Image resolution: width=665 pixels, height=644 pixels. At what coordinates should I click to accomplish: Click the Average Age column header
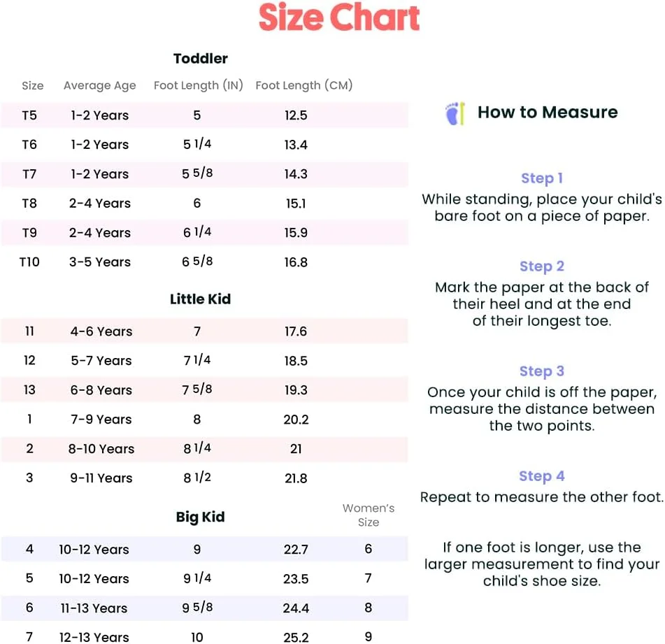point(100,86)
